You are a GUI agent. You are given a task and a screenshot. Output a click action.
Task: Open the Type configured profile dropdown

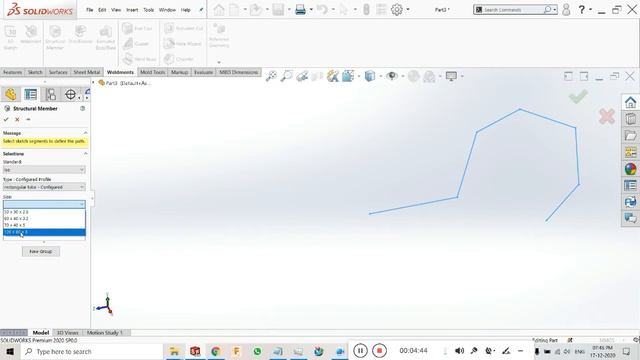point(44,187)
